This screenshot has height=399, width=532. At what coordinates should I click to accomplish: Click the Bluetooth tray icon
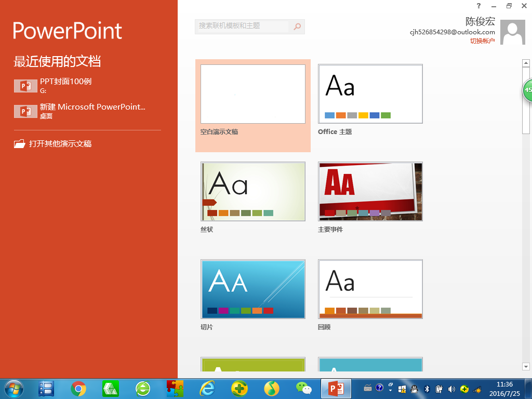(x=427, y=389)
